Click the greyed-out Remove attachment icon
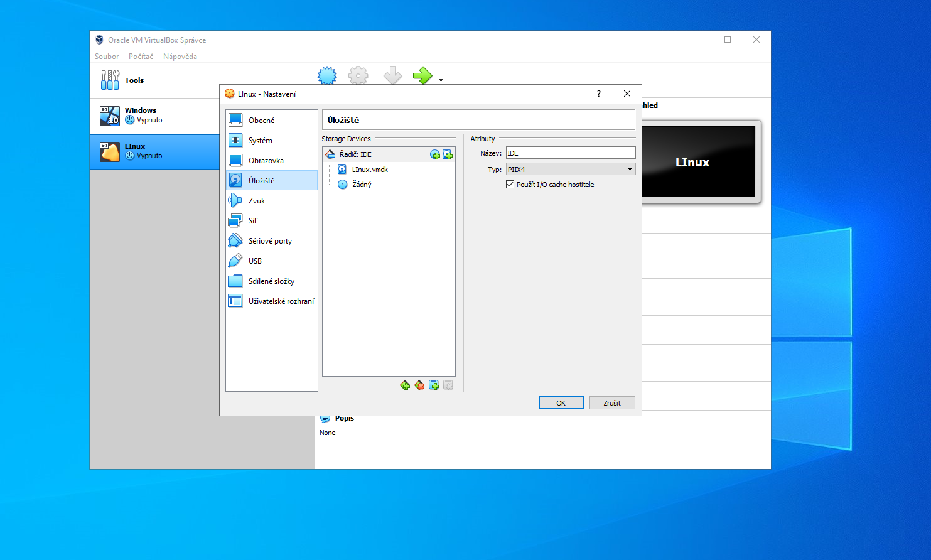The width and height of the screenshot is (931, 560). [x=448, y=385]
